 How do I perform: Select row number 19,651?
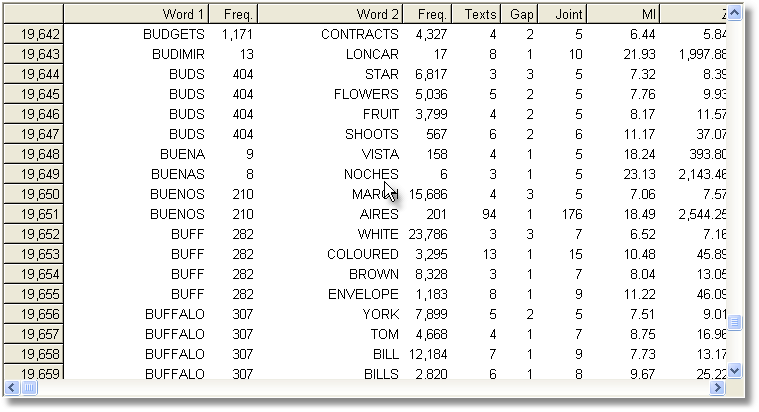point(32,214)
